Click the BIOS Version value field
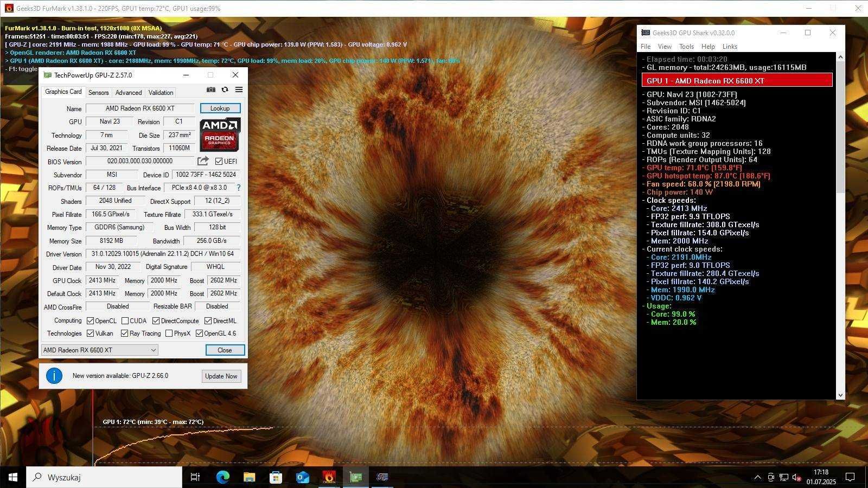Viewport: 868px width, 488px height. click(140, 161)
